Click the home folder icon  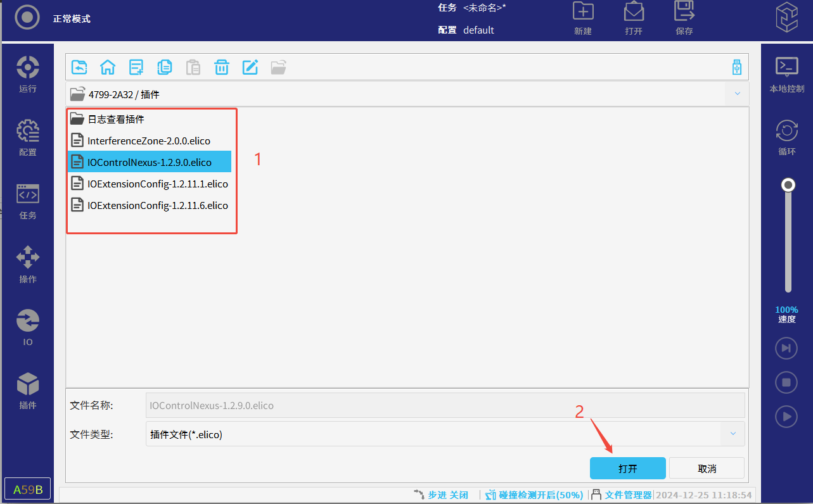[x=108, y=67]
